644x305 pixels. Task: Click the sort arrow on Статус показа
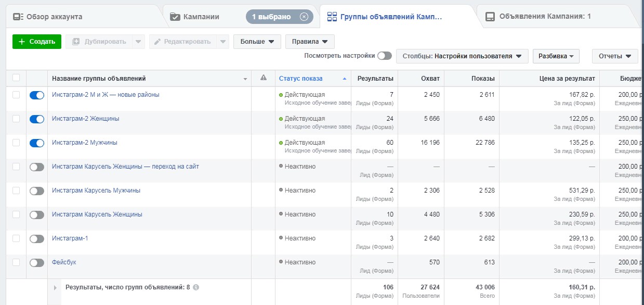(344, 79)
